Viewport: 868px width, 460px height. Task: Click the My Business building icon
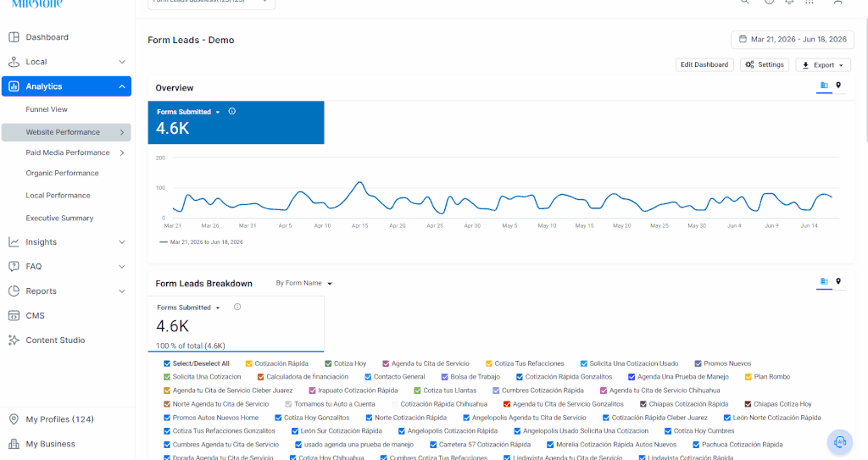[x=14, y=444]
